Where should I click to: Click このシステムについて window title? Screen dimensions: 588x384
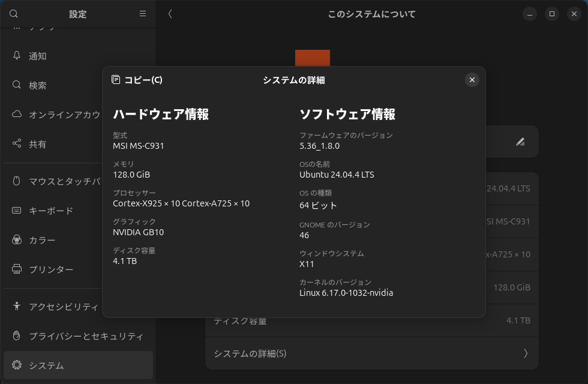371,14
